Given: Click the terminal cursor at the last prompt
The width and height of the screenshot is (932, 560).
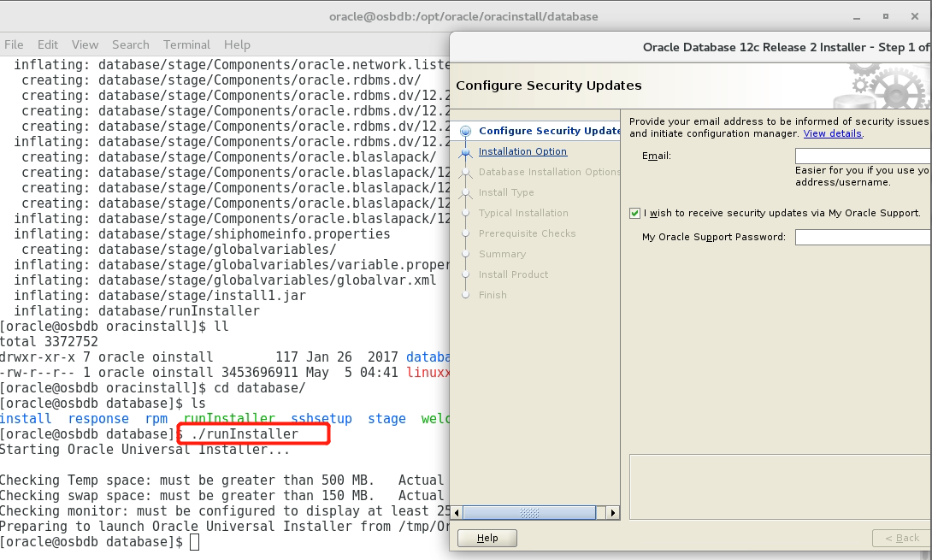Looking at the screenshot, I should click(194, 542).
